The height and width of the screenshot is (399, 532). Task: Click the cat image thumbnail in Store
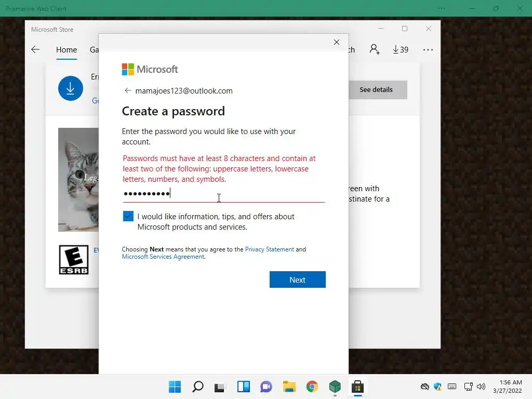click(x=78, y=180)
